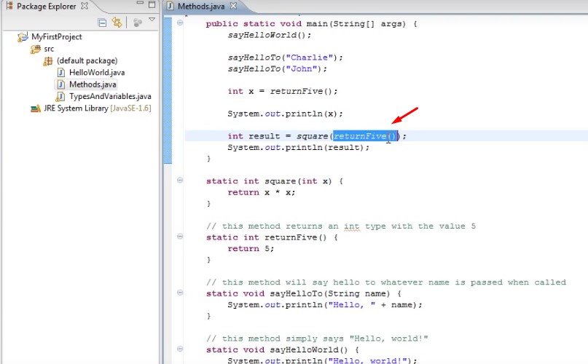Select the MyFirstProject project node

pyautogui.click(x=56, y=36)
